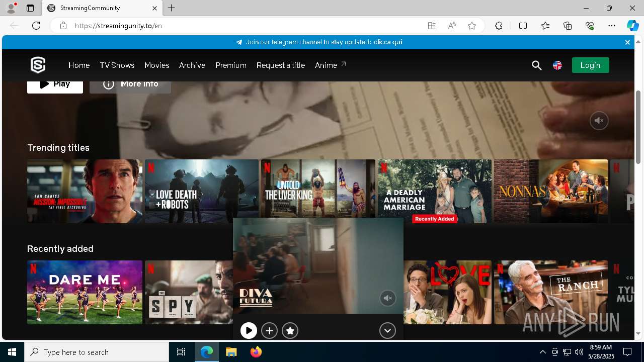This screenshot has height=362, width=644.
Task: Click the StreamingCommunity logo icon
Action: pyautogui.click(x=38, y=65)
